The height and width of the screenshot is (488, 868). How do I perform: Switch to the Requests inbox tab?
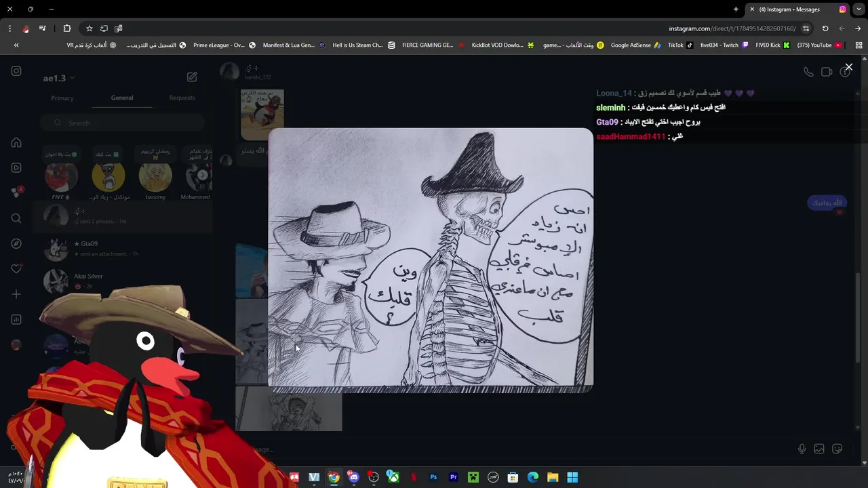pyautogui.click(x=182, y=98)
